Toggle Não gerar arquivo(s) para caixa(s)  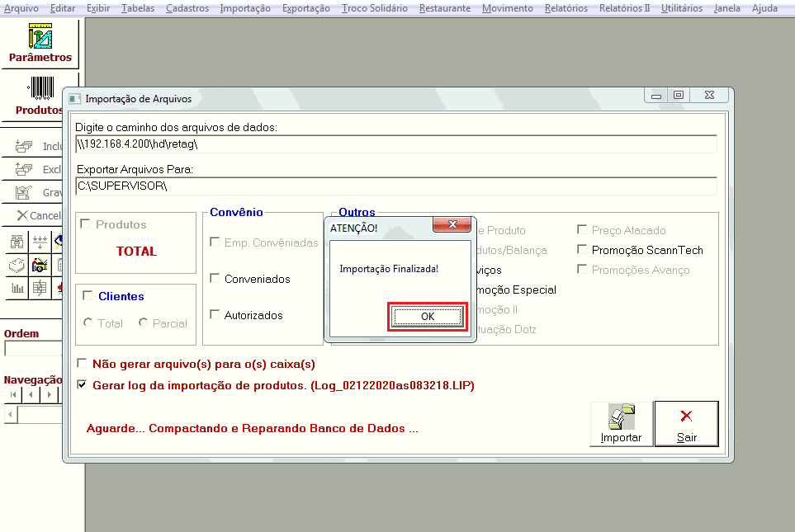tap(82, 364)
